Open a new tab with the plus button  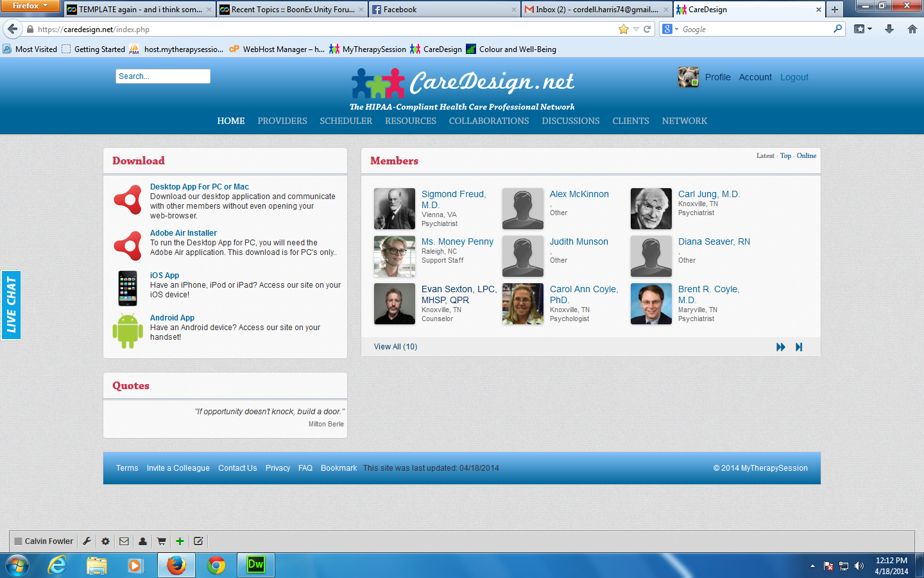(835, 10)
